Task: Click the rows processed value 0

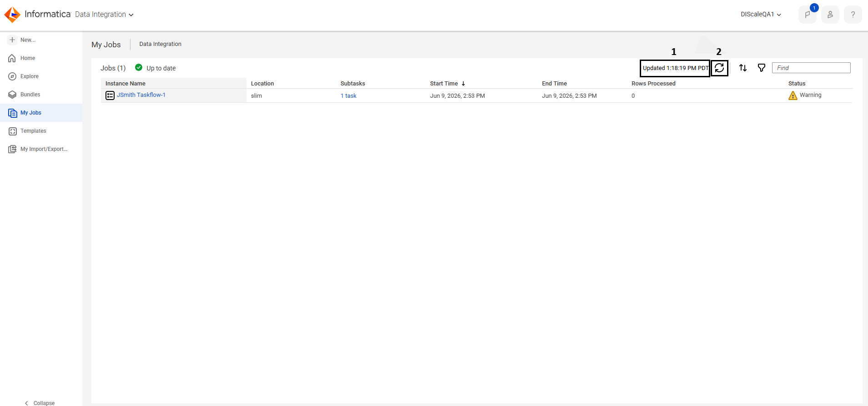Action: 633,95
